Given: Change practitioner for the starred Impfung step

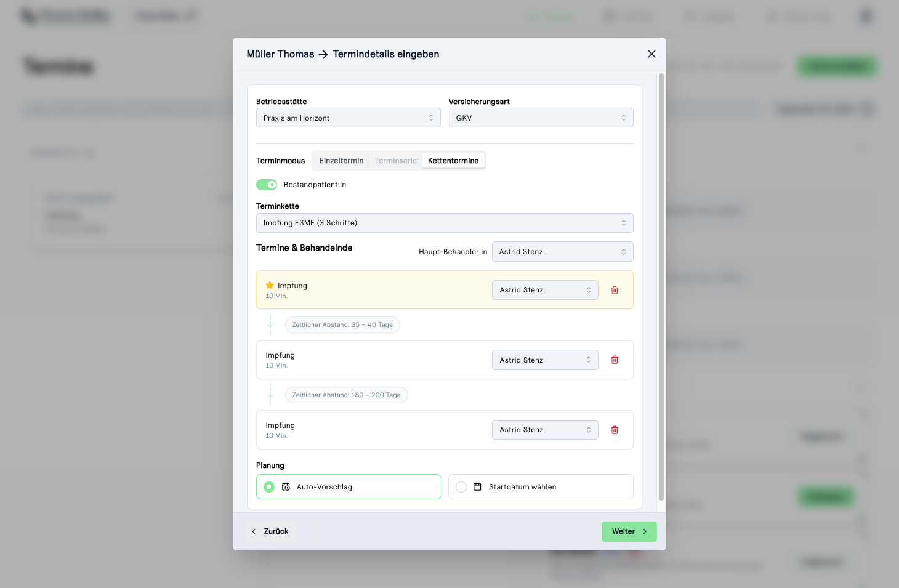Looking at the screenshot, I should (545, 290).
